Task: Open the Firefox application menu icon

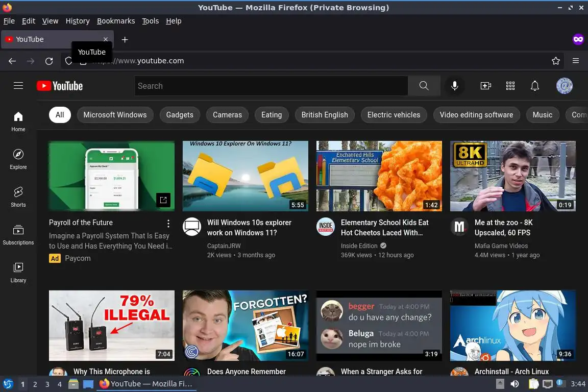Action: pos(576,61)
